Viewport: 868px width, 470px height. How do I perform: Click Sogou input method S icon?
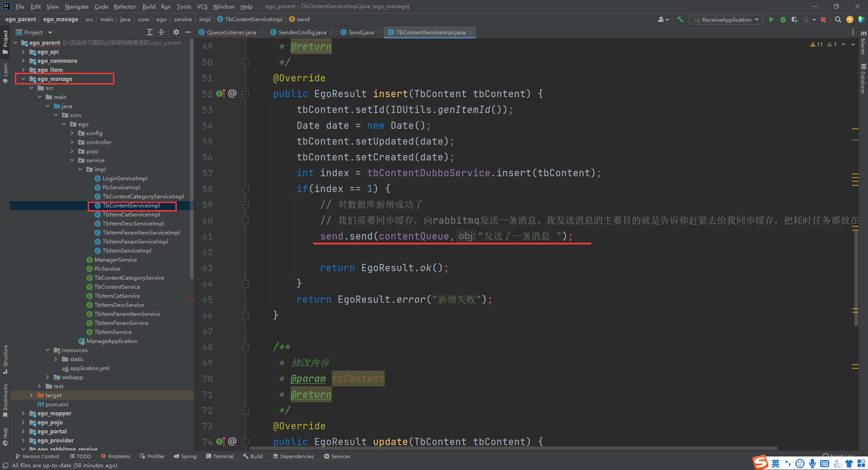(761, 462)
